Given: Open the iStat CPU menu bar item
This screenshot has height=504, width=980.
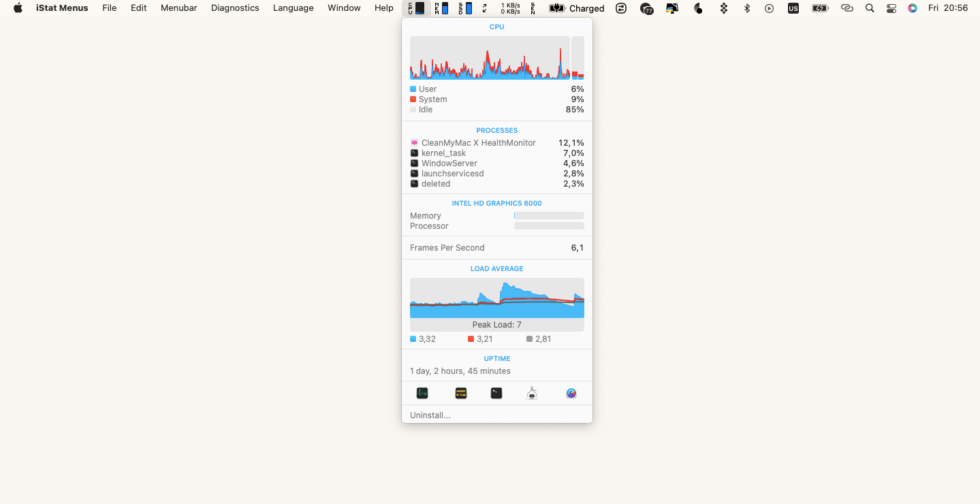Looking at the screenshot, I should coord(416,8).
